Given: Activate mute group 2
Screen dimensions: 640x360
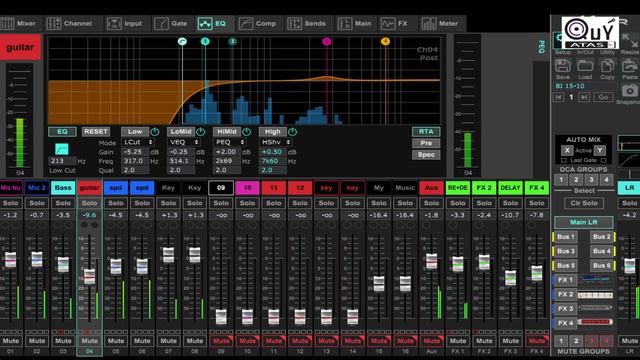Looking at the screenshot, I should click(x=576, y=340).
